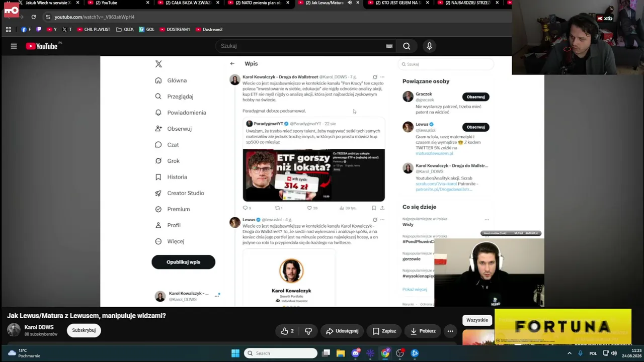The height and width of the screenshot is (362, 644).
Task: Expand Więcej options in the X sidebar
Action: click(170, 241)
